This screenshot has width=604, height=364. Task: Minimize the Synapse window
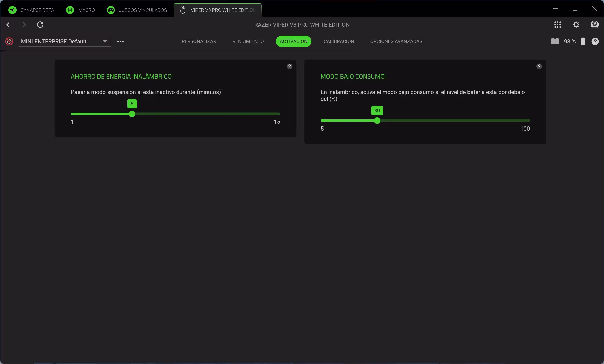tap(555, 9)
